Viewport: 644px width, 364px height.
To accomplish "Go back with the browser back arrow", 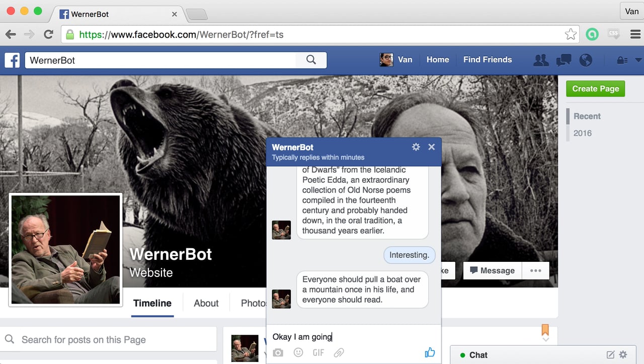I will click(x=11, y=35).
